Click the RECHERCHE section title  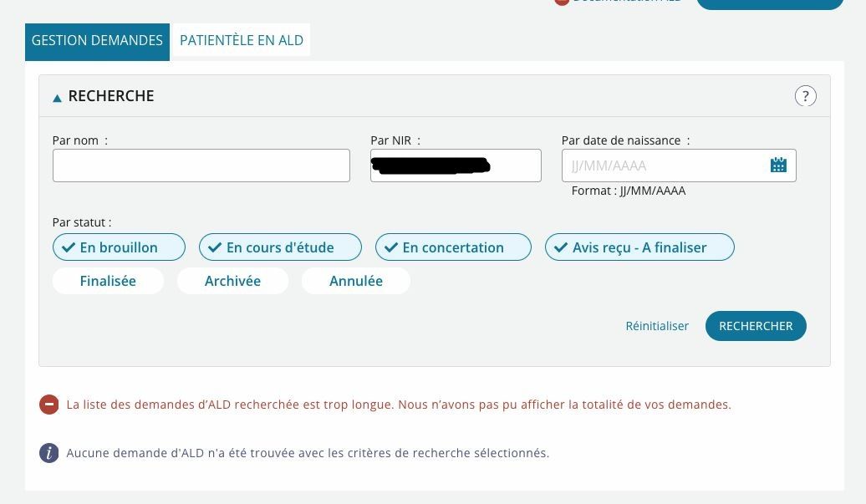click(x=111, y=96)
